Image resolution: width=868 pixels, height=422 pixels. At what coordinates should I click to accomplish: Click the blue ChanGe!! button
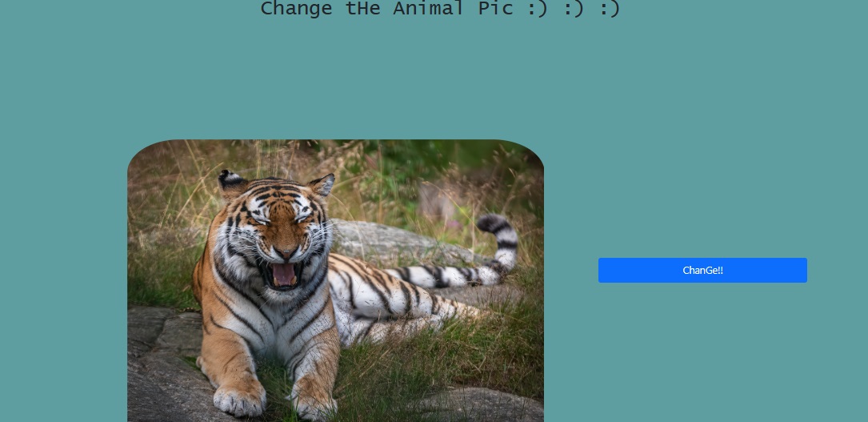pyautogui.click(x=702, y=271)
